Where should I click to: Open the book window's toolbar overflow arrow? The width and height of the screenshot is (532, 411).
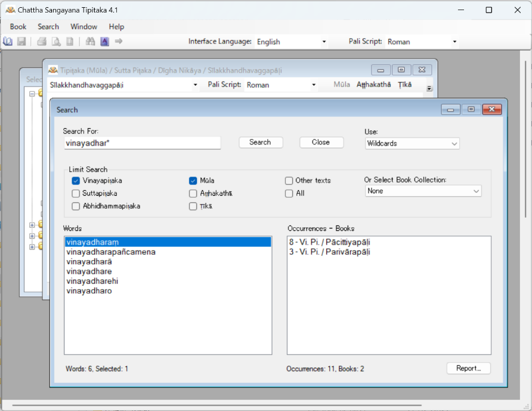click(429, 88)
